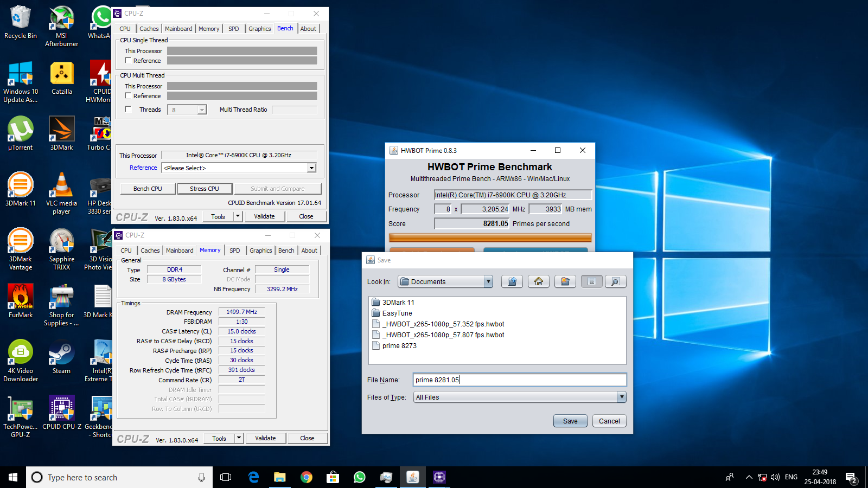Open SPD tab in Memory window
Screen dimensions: 868x488
point(234,251)
